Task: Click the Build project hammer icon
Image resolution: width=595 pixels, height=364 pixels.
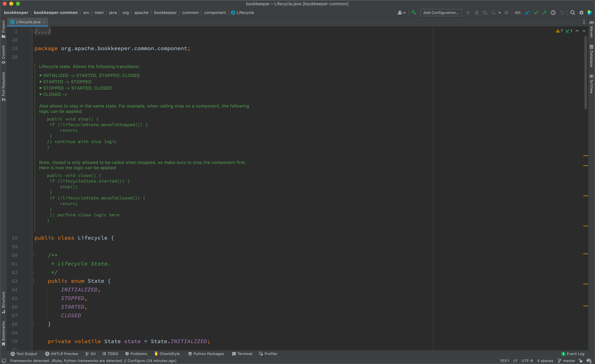Action: 414,13
